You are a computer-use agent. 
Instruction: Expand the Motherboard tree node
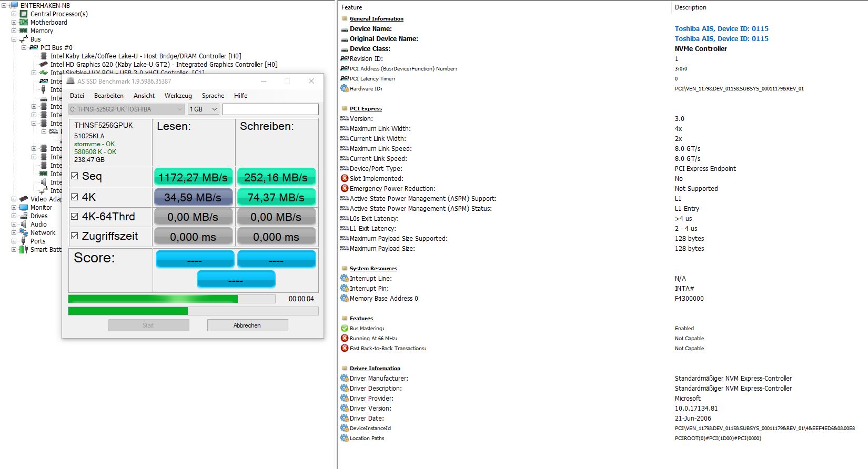coord(14,22)
